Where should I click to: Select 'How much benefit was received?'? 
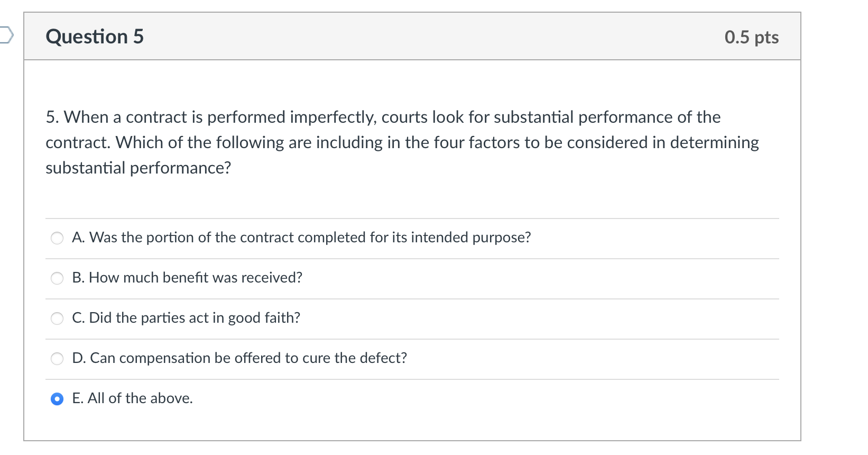click(187, 278)
